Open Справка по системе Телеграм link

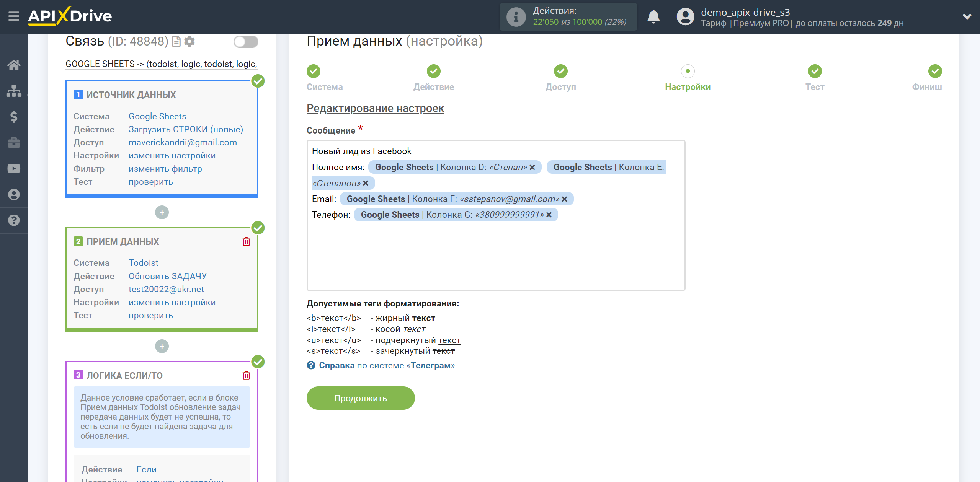click(387, 365)
